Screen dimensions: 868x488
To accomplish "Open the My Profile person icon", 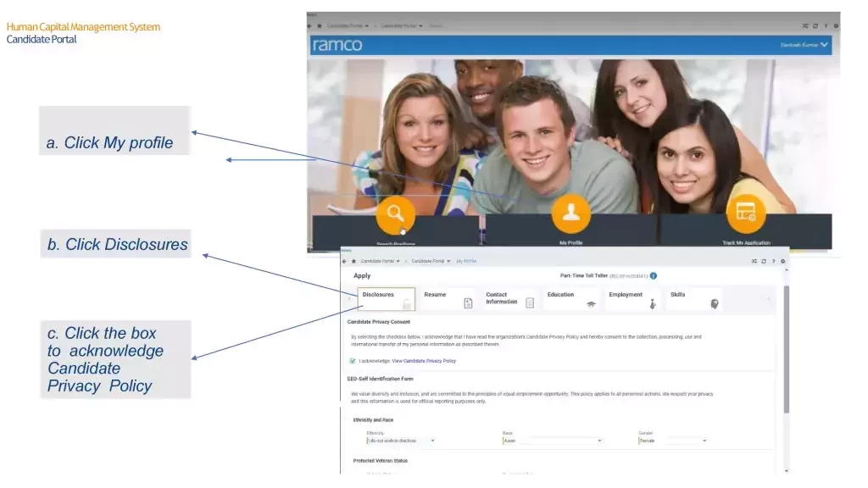I will [x=570, y=213].
